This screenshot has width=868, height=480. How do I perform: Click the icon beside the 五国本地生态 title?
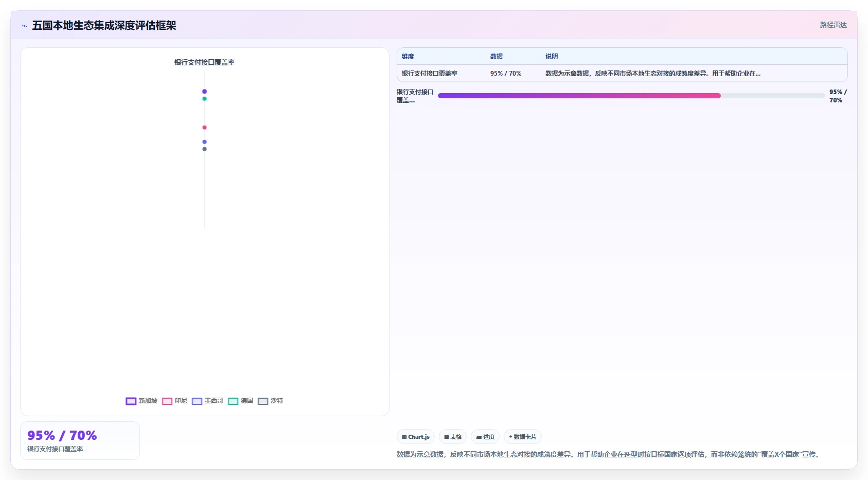24,26
